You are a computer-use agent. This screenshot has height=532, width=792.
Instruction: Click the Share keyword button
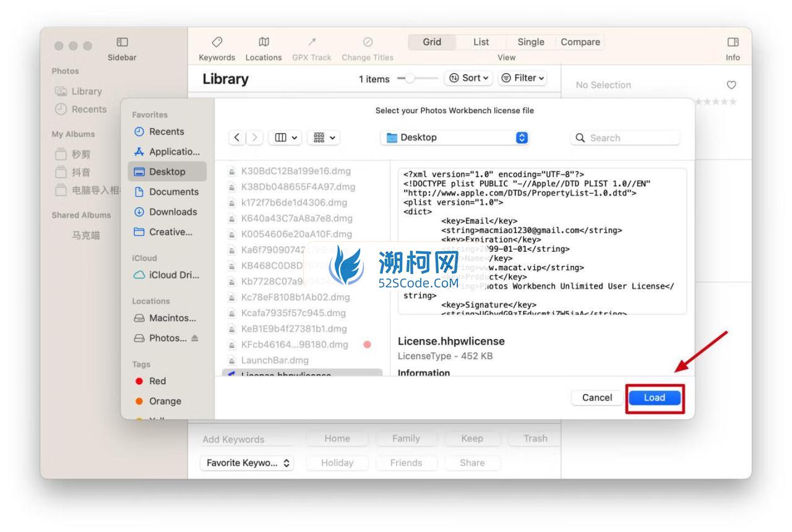click(472, 463)
